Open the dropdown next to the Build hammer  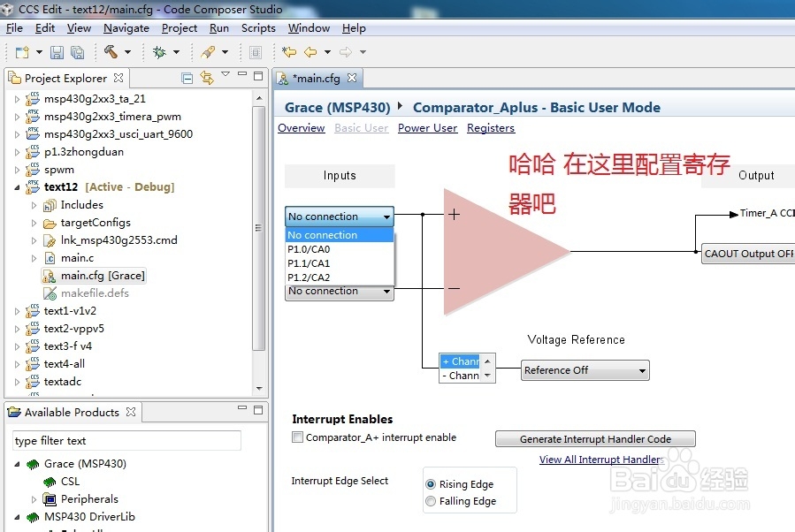pos(127,51)
